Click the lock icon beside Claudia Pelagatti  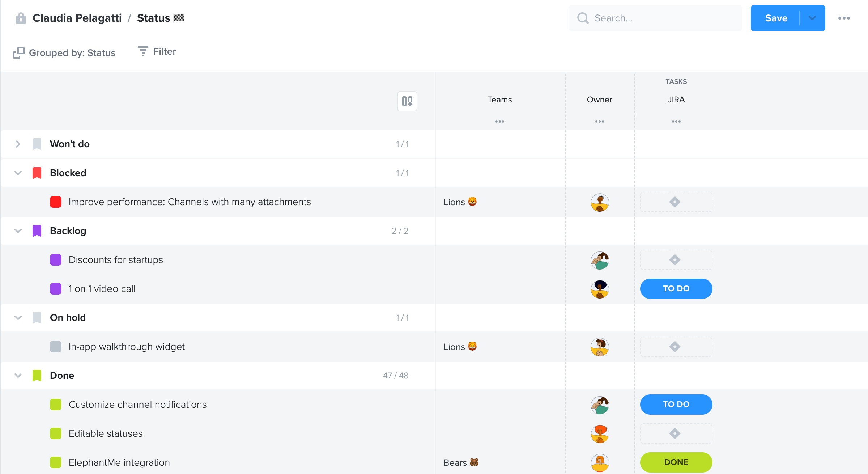click(21, 18)
